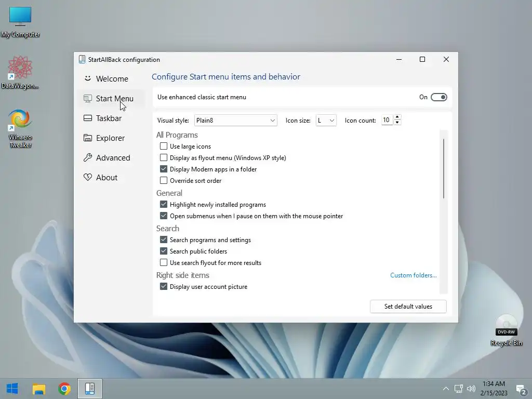
Task: Enable Use search flyout for more results
Action: click(164, 262)
